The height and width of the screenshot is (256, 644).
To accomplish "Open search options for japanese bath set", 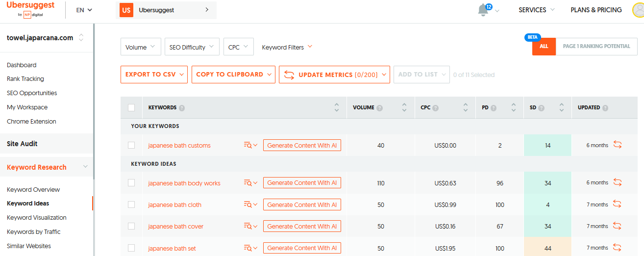I will tap(250, 248).
